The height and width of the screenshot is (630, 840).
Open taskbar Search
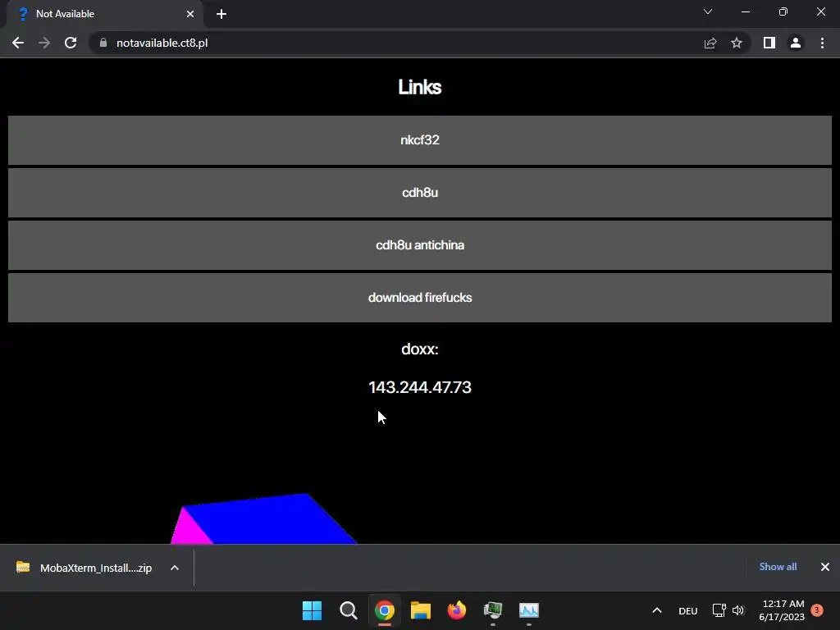348,610
